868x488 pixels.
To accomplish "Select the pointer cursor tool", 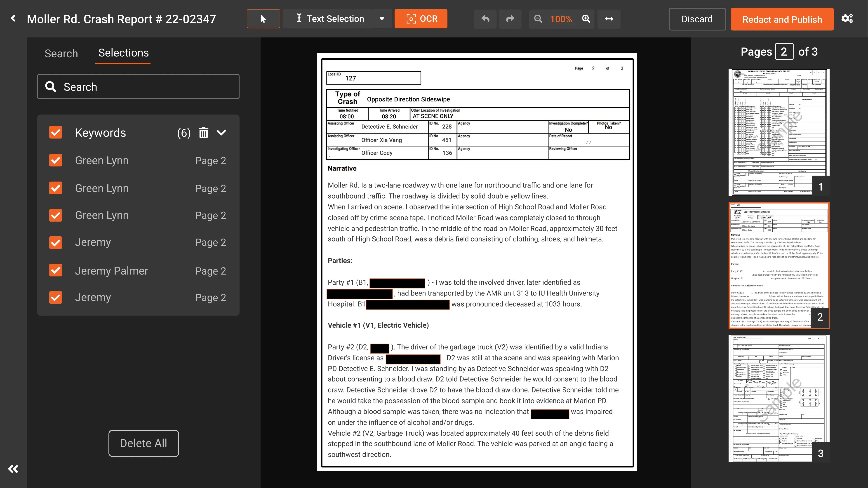I will (x=263, y=19).
